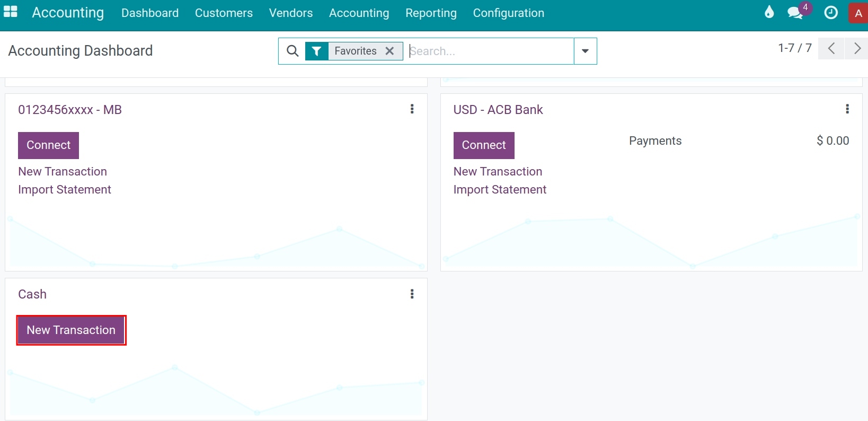The image size is (868, 421).
Task: Click the $ 0.00 payments amount
Action: (x=832, y=141)
